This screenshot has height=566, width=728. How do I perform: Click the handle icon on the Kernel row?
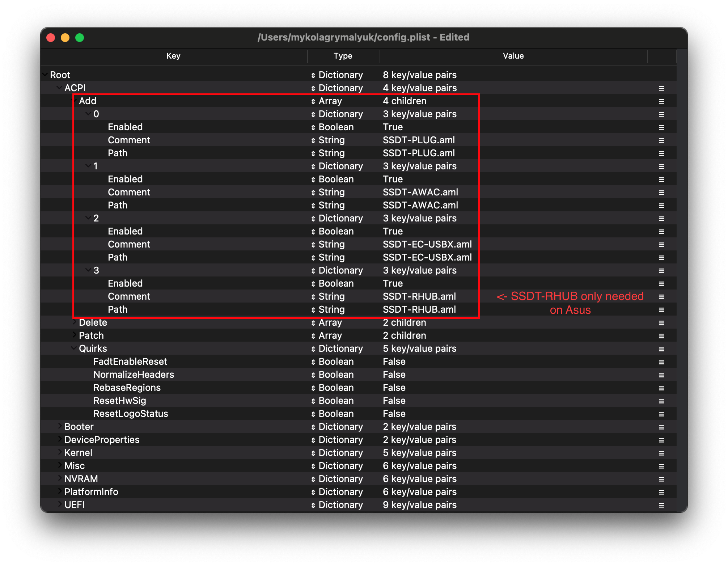661,453
